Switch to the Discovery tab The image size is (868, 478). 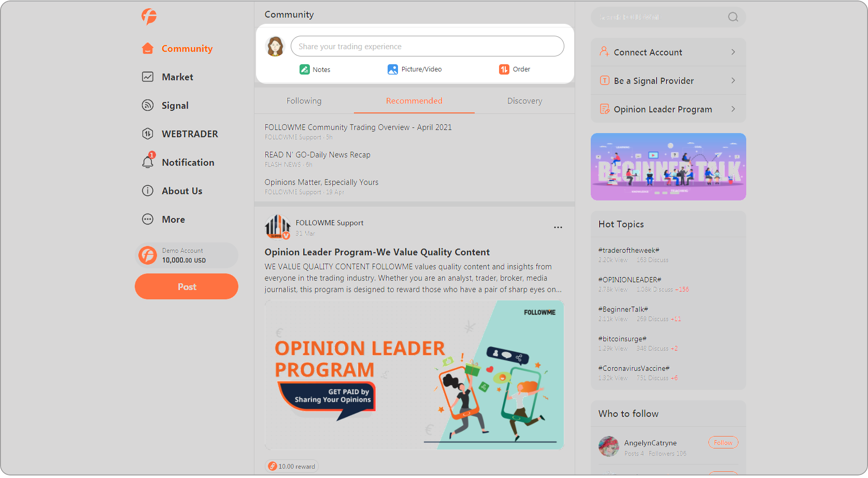pyautogui.click(x=524, y=101)
